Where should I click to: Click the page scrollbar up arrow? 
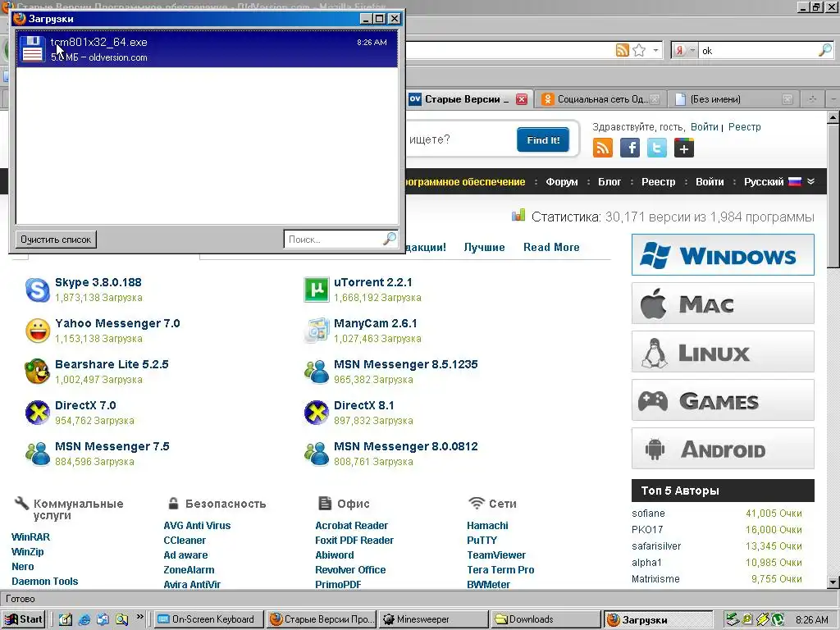coord(833,116)
